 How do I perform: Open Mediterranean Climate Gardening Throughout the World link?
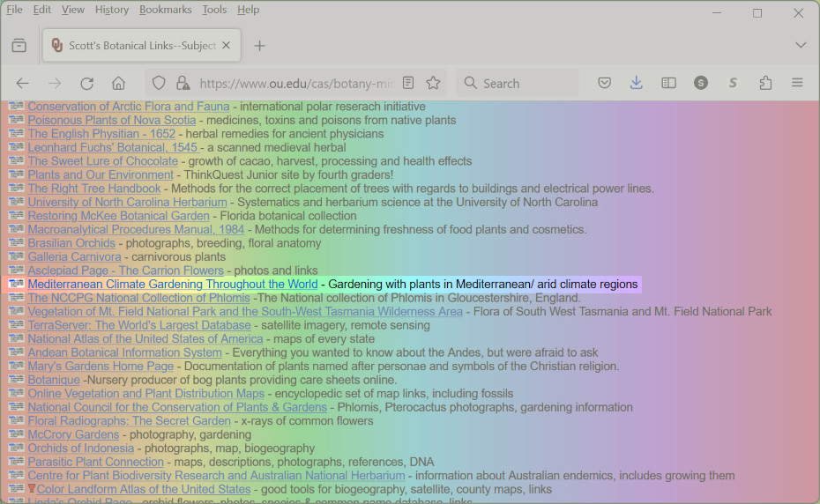pos(173,285)
